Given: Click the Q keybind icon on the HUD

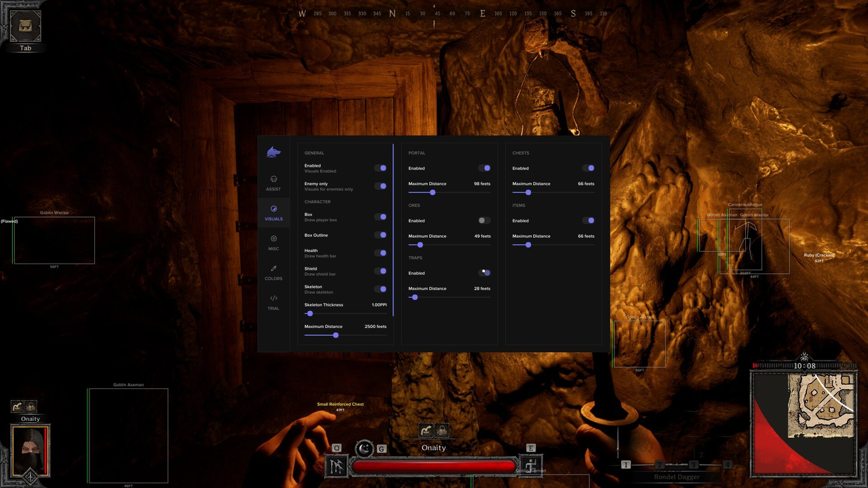Looking at the screenshot, I should click(x=336, y=448).
